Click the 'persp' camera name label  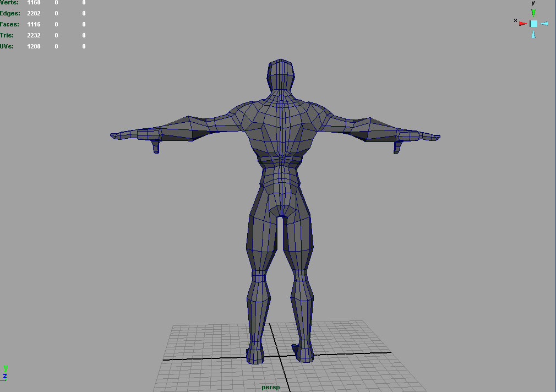(x=270, y=388)
